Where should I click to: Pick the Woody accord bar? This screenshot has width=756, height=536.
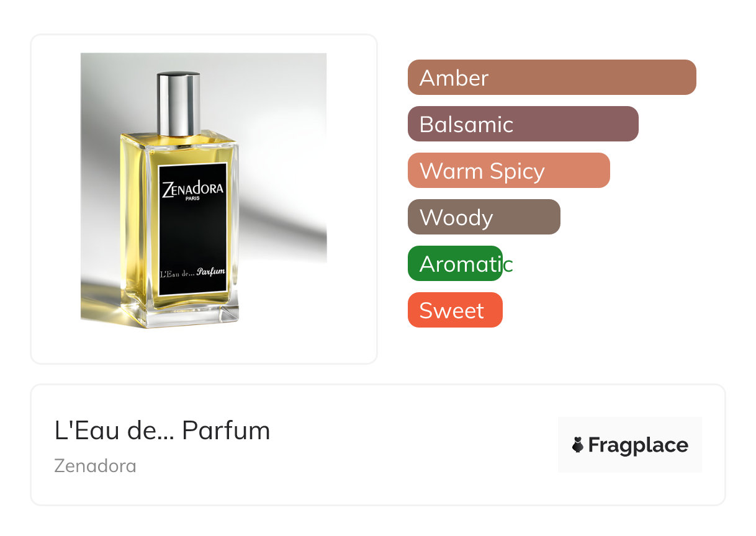coord(484,217)
